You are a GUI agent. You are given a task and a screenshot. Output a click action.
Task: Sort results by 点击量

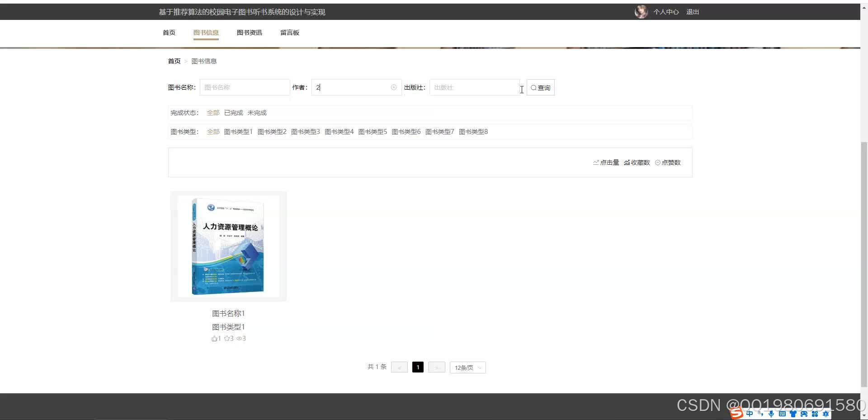[x=606, y=162]
